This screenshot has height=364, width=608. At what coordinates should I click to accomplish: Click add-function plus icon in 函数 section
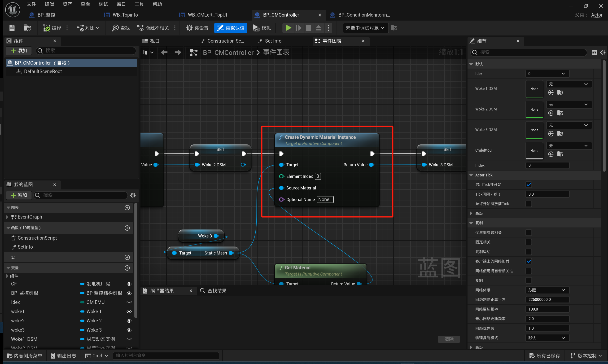pos(127,228)
